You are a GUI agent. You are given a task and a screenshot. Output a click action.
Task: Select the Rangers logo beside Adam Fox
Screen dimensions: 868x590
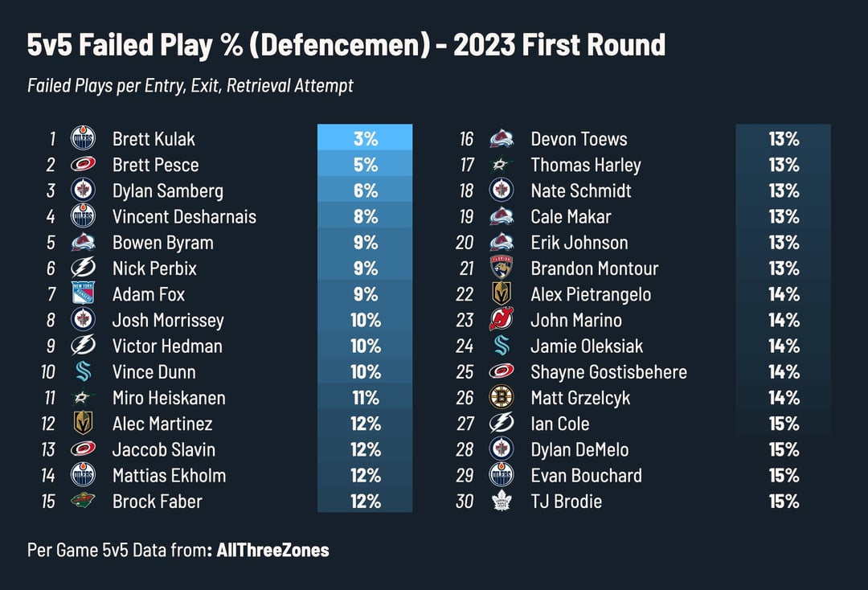83,294
